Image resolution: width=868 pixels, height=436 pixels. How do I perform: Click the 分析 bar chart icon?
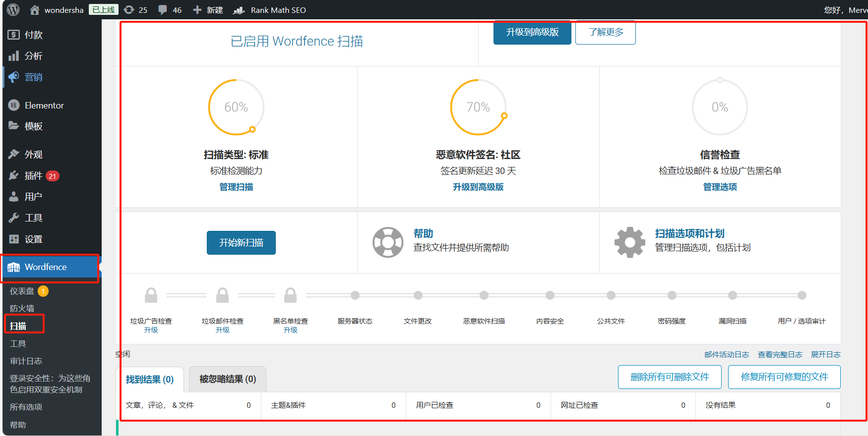(14, 56)
